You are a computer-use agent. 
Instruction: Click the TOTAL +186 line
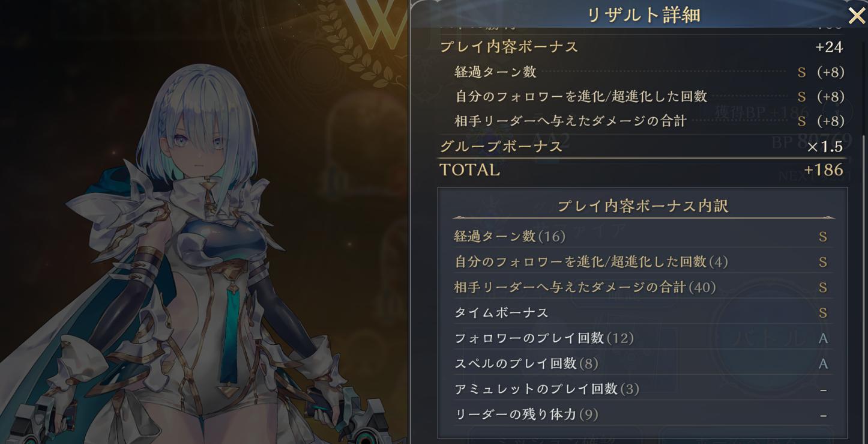click(x=641, y=170)
